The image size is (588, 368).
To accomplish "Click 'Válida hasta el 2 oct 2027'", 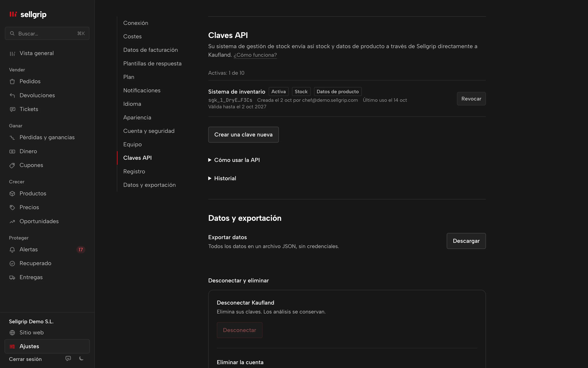I will click(237, 107).
